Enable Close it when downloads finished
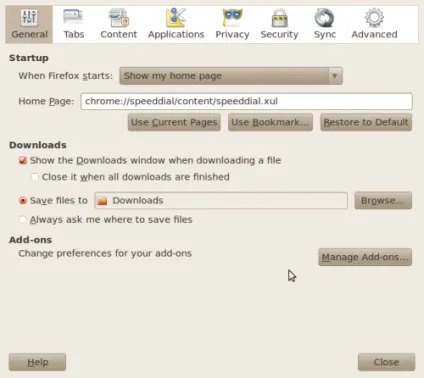The image size is (424, 378). tap(35, 177)
